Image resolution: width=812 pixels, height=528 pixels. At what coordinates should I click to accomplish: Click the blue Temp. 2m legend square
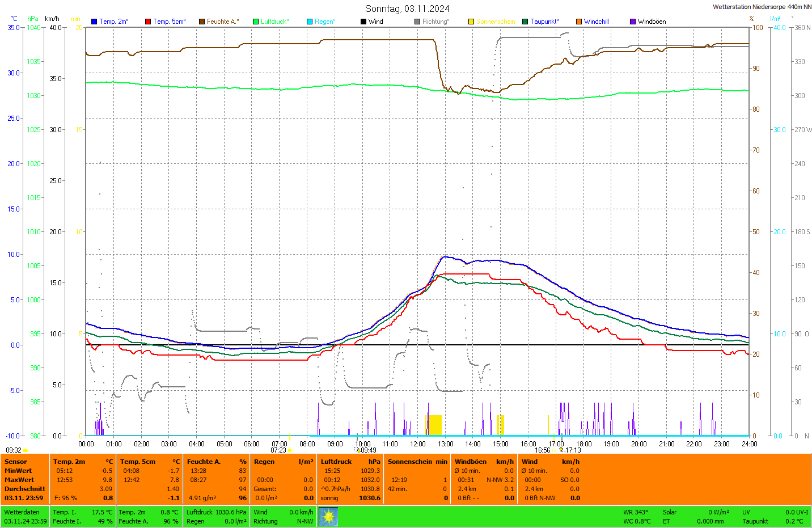click(94, 22)
